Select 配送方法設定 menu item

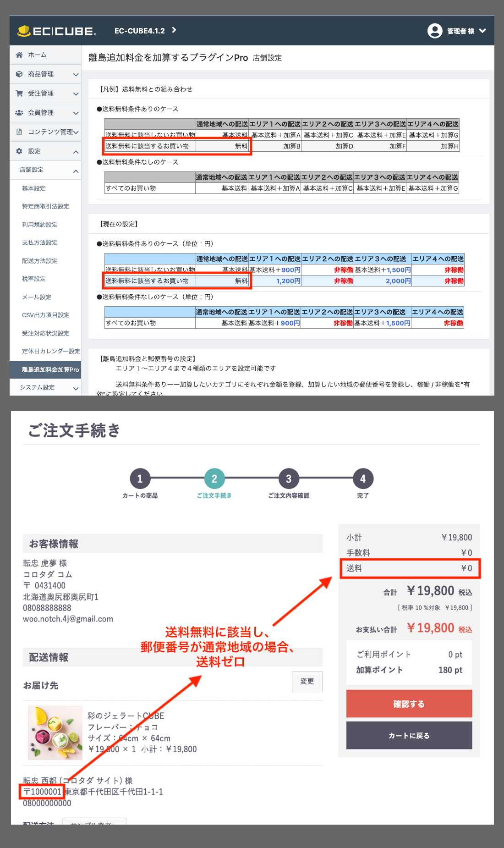click(x=40, y=261)
